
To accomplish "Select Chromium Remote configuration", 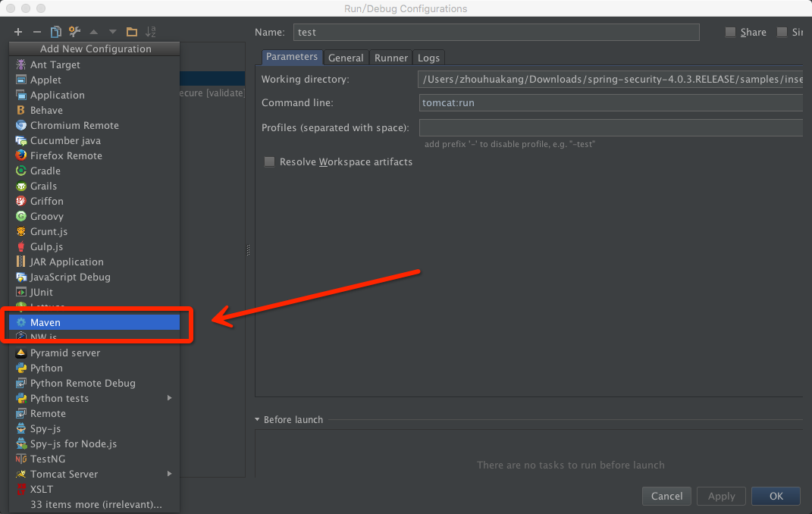I will [94, 125].
